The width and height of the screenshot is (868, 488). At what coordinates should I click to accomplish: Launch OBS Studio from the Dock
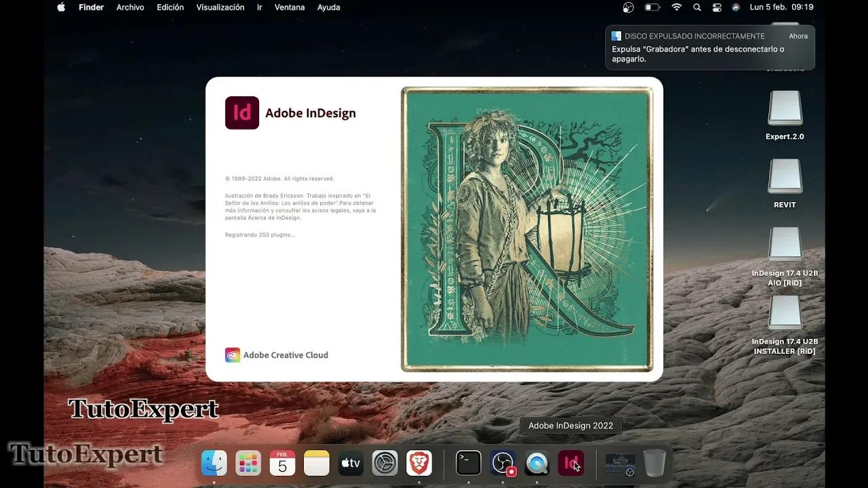(x=502, y=463)
